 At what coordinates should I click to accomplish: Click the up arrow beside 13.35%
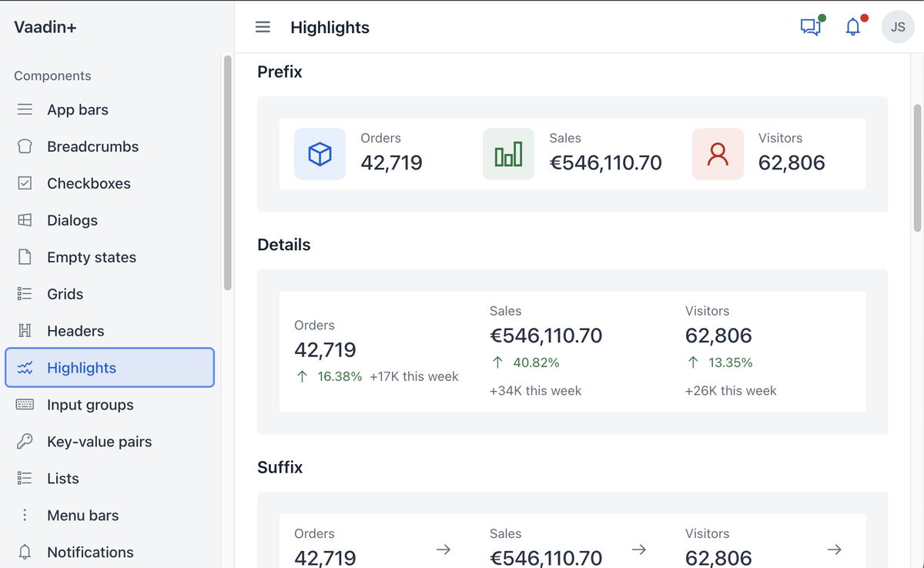click(693, 363)
